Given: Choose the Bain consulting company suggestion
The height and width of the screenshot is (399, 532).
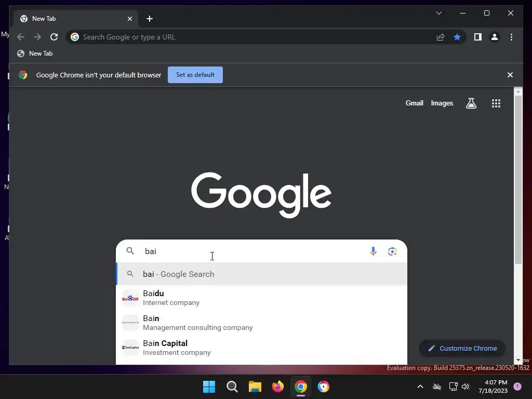Looking at the screenshot, I should point(261,323).
